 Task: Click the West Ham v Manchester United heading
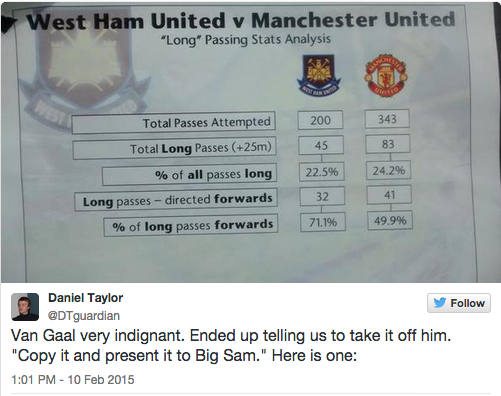pyautogui.click(x=241, y=21)
